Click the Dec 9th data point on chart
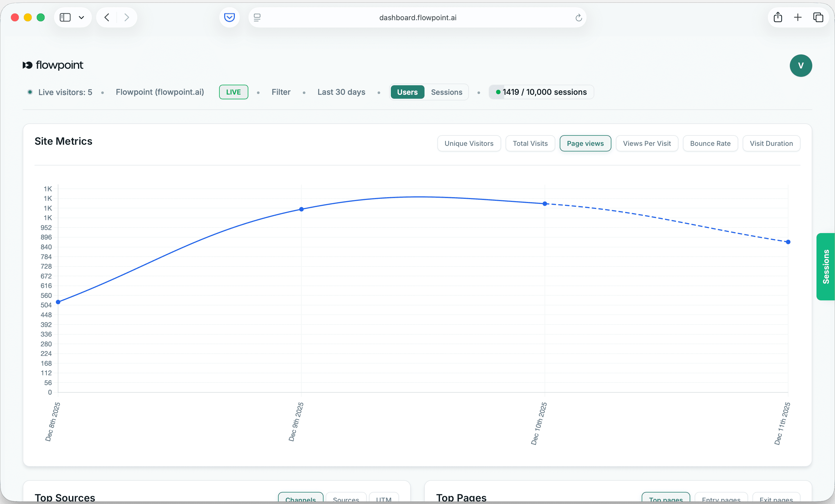835x504 pixels. point(301,209)
